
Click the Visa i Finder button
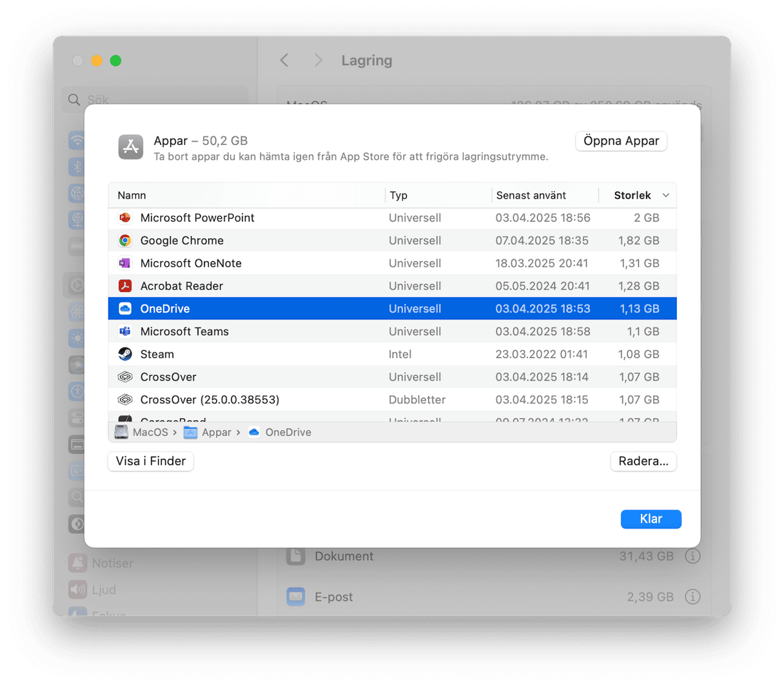(x=151, y=462)
